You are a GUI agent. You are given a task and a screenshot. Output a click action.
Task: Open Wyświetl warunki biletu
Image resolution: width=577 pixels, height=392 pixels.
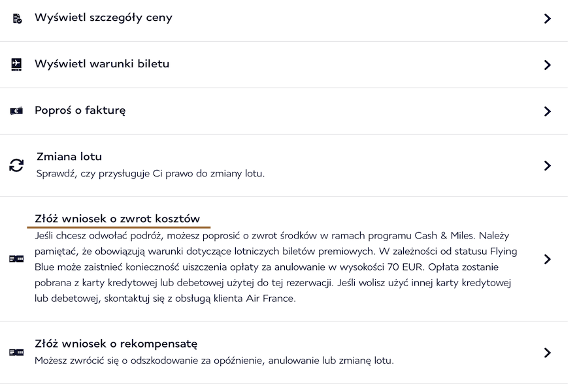(x=102, y=63)
